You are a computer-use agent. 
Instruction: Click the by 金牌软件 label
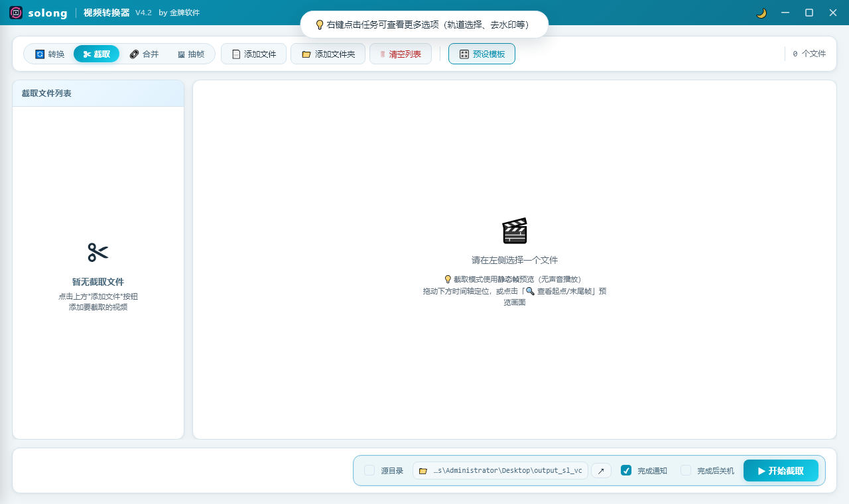pos(179,13)
